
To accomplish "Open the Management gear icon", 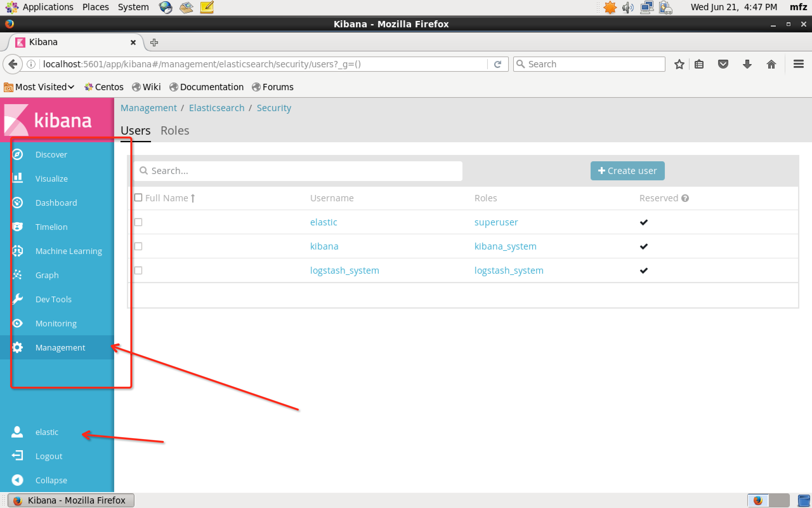I will 17,347.
